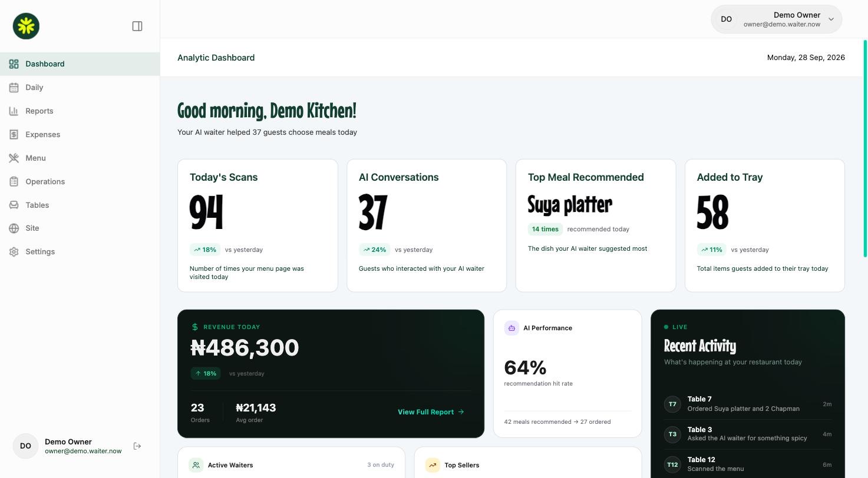Image resolution: width=868 pixels, height=478 pixels.
Task: Open the Reports page
Action: [x=80, y=111]
